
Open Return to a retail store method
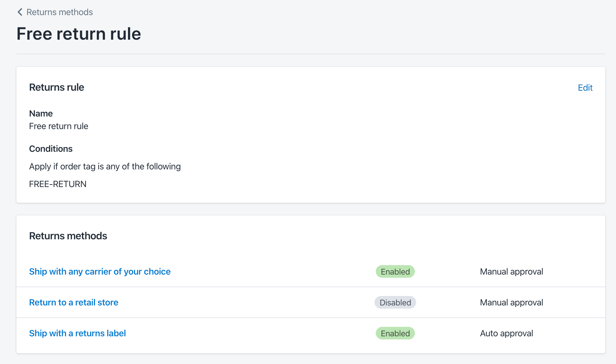(x=73, y=302)
